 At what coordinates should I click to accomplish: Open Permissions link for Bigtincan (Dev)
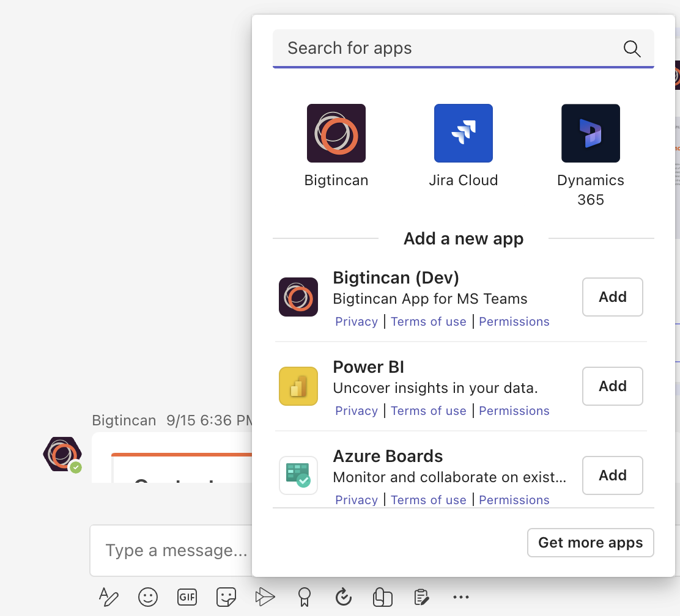(514, 321)
